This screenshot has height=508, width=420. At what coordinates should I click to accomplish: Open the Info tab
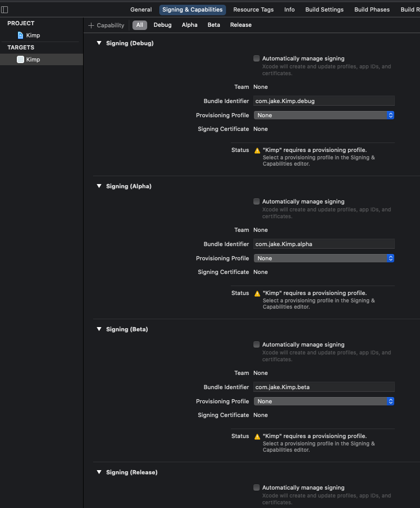[290, 9]
